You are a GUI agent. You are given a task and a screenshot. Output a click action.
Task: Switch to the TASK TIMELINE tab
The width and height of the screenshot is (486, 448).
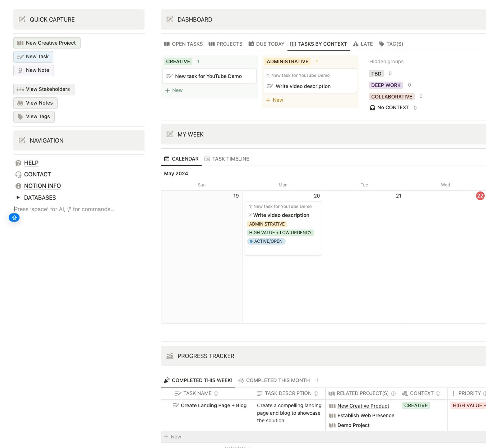click(x=227, y=159)
